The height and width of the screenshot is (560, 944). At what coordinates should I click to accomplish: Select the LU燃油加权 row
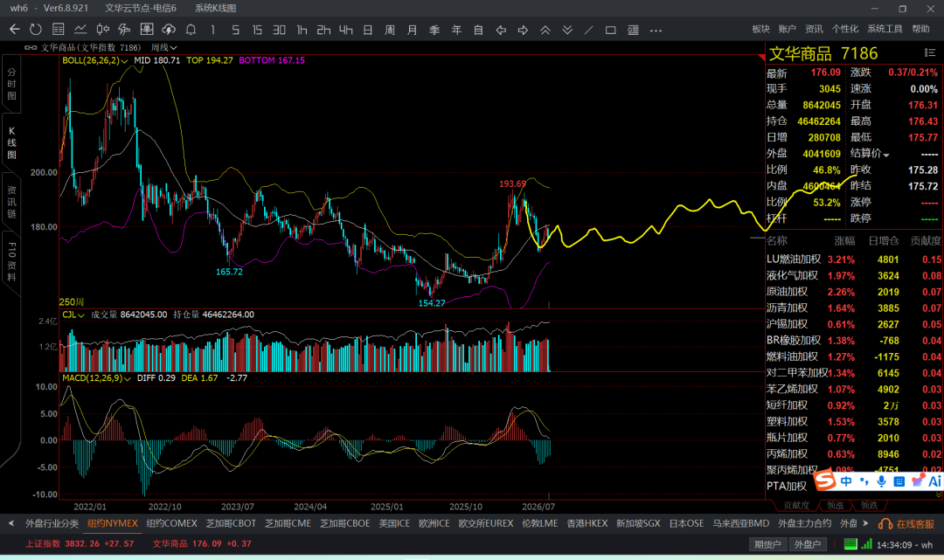854,259
